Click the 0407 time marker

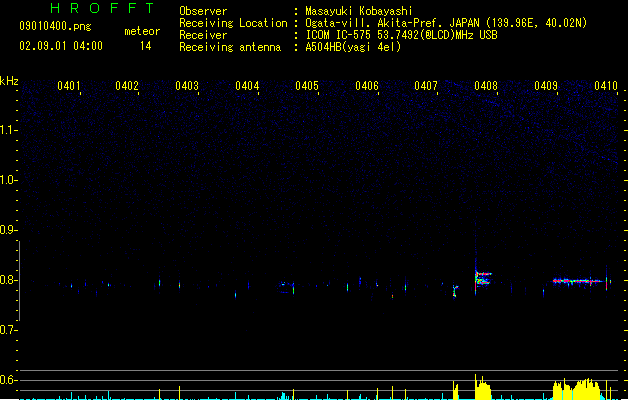pos(426,86)
